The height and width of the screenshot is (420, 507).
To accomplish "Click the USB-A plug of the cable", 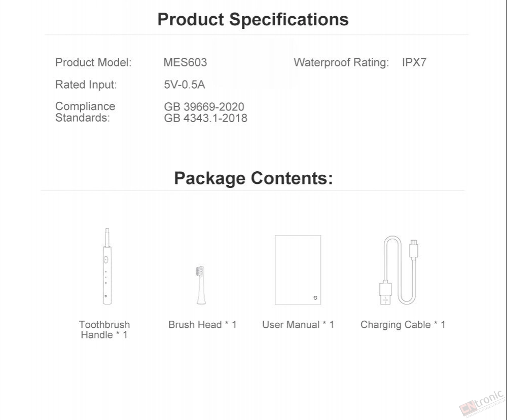I will tap(385, 293).
